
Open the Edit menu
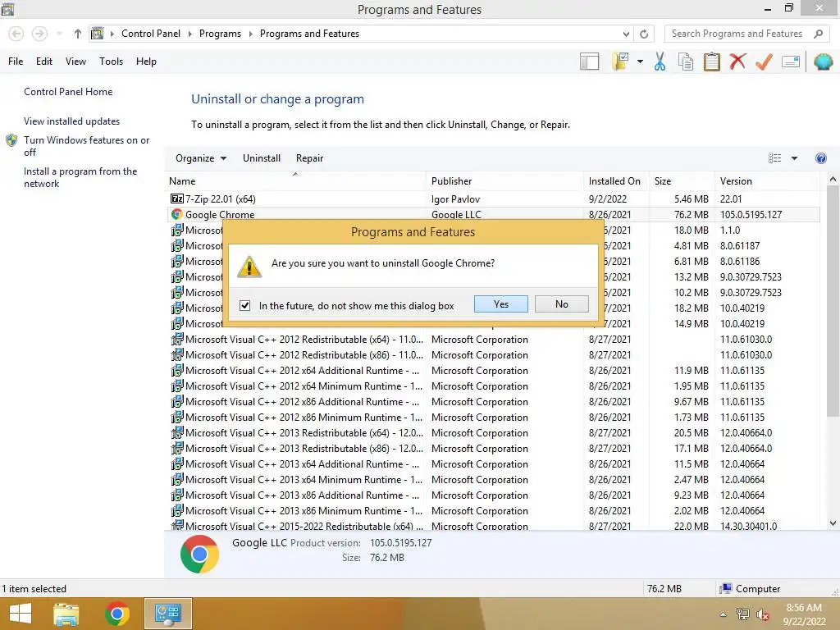44,62
